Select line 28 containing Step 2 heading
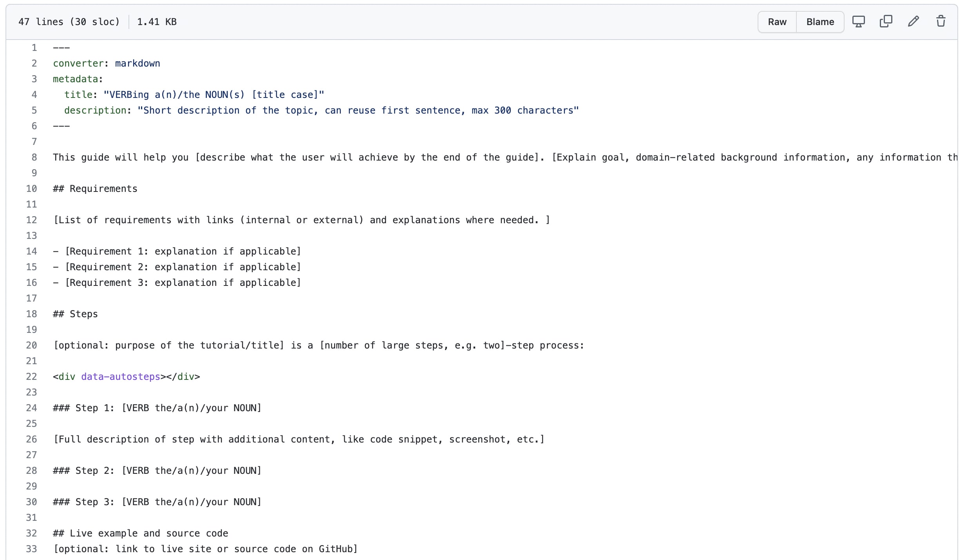This screenshot has height=560, width=966. click(31, 470)
